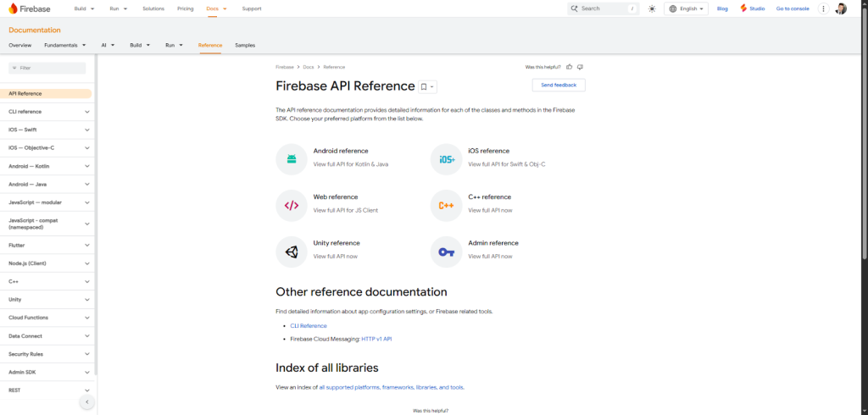Open the iOS reference icon

(x=446, y=159)
